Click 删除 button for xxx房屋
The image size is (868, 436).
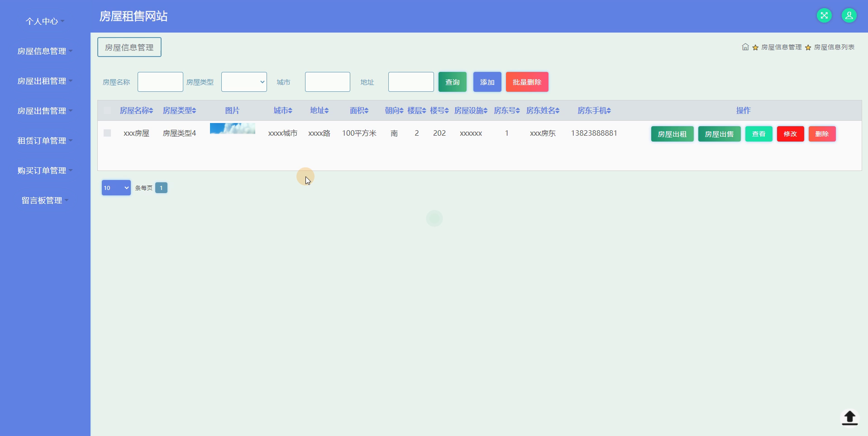(x=822, y=134)
